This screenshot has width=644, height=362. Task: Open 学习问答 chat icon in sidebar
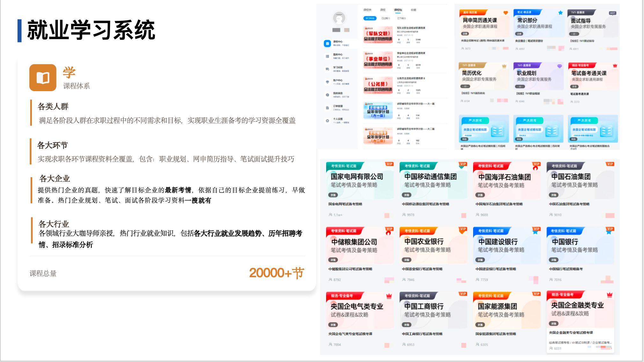327,69
